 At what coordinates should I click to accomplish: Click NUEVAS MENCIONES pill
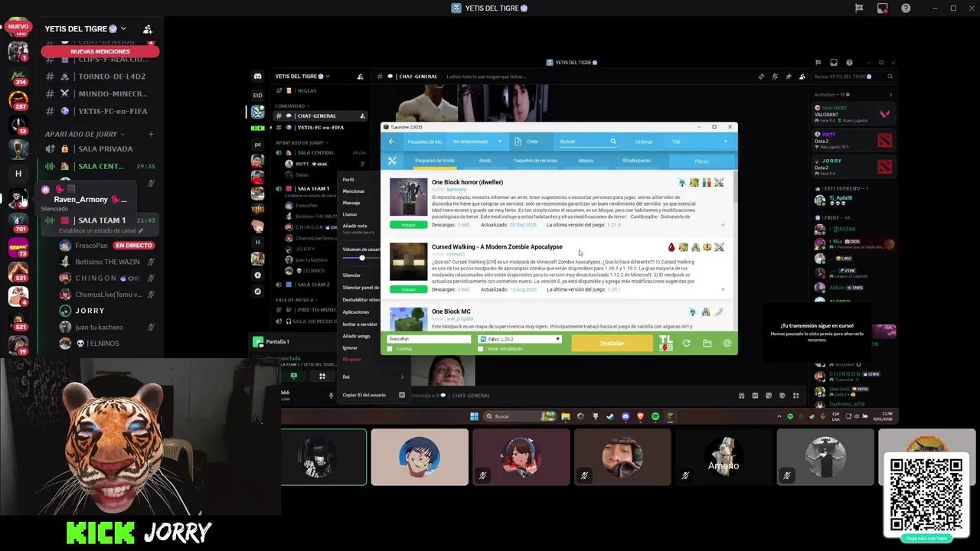(x=100, y=51)
